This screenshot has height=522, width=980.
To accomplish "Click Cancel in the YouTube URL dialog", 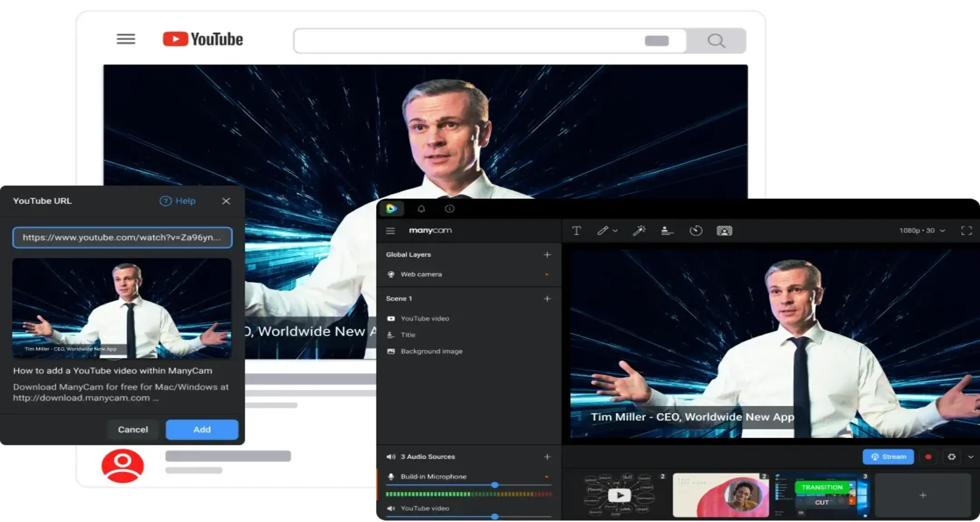I will click(x=133, y=429).
